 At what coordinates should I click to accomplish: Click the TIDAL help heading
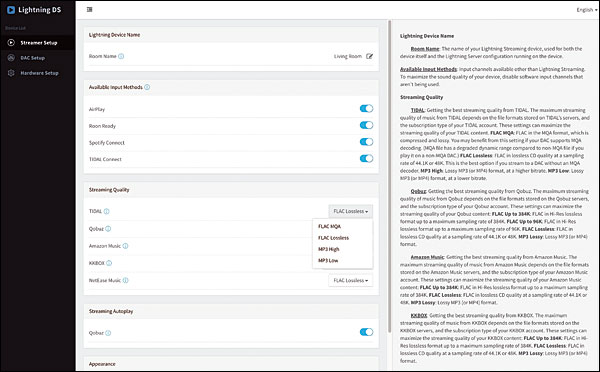click(417, 110)
